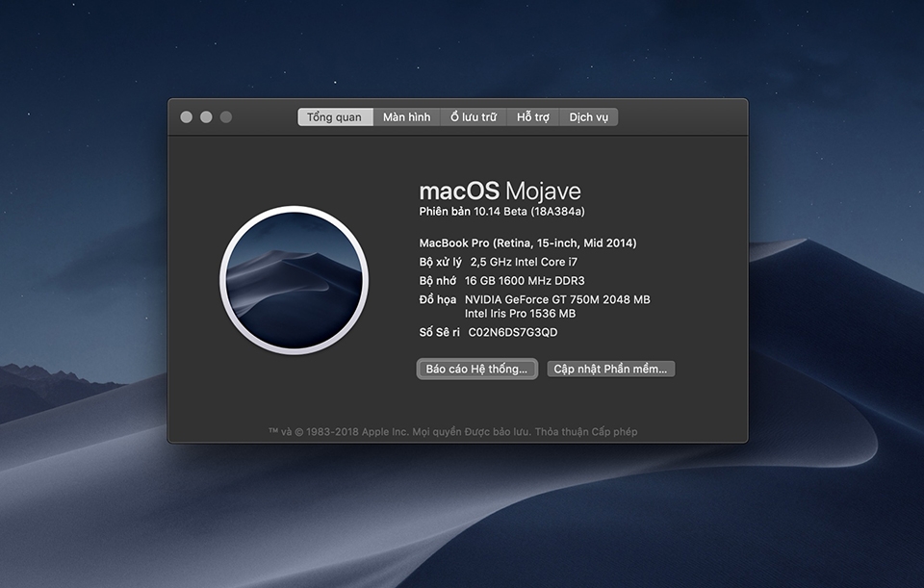924x588 pixels.
Task: Click processor value 2,5 GHz Intel Core i7
Action: point(524,262)
